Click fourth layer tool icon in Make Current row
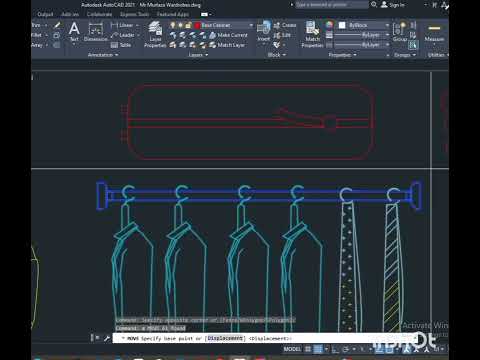This screenshot has height=360, width=480. pyautogui.click(x=203, y=35)
